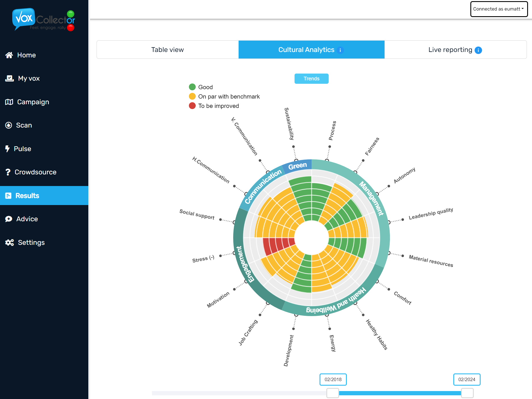Click the Healthy Habits axis label
Screen dimensions: 532x399
pos(377,335)
